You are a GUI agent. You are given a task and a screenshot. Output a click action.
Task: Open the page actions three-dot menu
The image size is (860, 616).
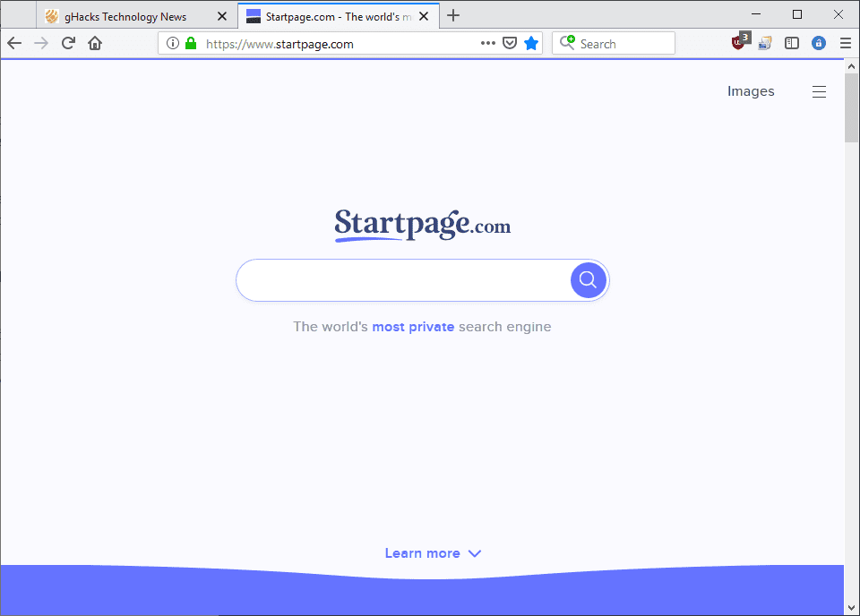point(487,43)
